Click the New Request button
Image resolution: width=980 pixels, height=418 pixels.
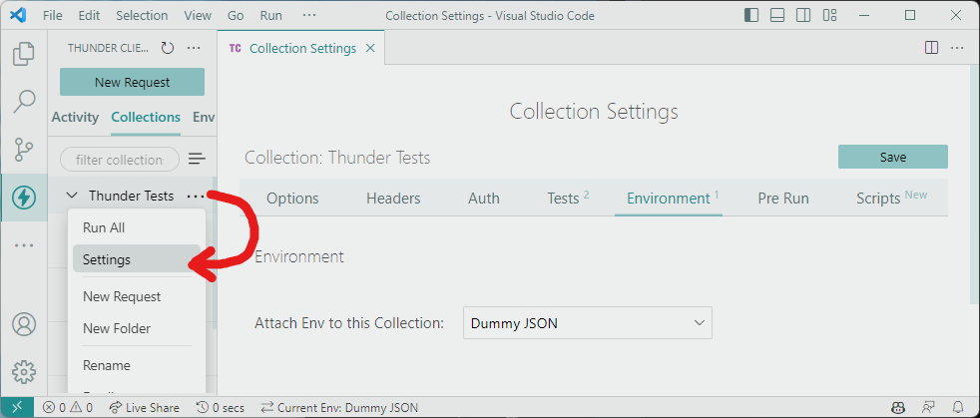tap(132, 82)
